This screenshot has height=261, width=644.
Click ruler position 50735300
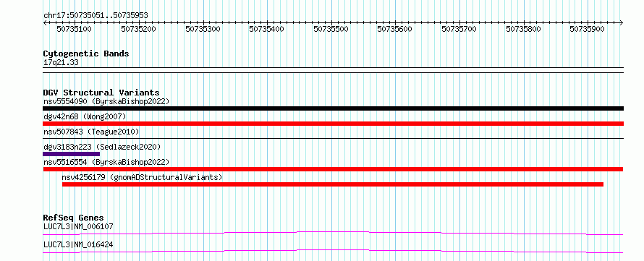point(203,29)
